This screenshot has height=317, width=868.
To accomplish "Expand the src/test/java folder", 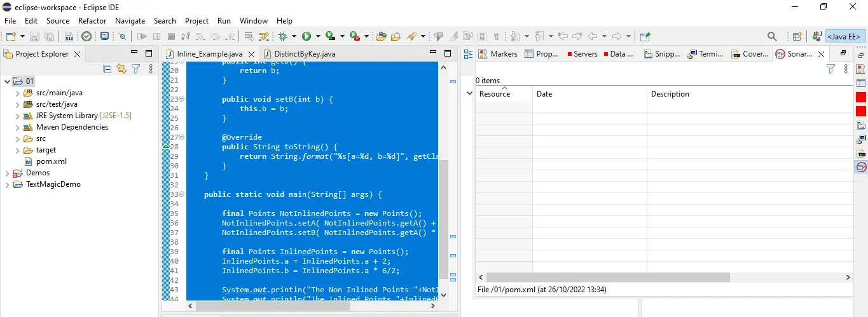I will point(17,104).
